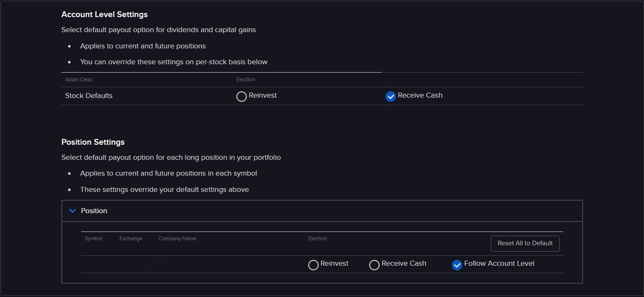Click the Asset Class column header
The image size is (644, 297).
point(79,80)
